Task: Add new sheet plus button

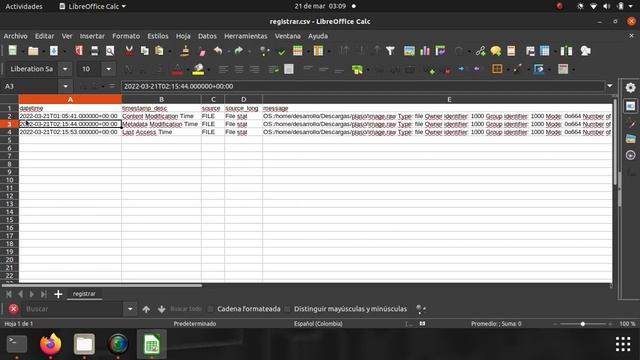Action: coord(58,294)
